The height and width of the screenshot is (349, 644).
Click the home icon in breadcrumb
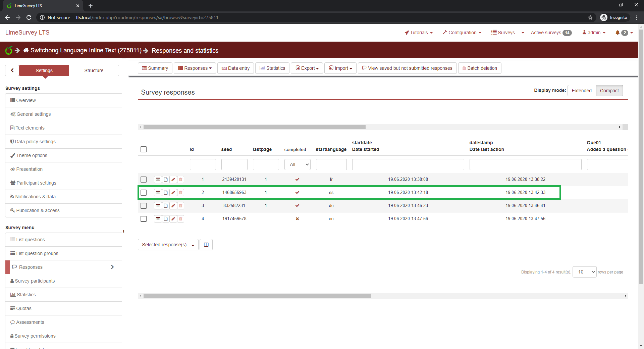pos(26,50)
